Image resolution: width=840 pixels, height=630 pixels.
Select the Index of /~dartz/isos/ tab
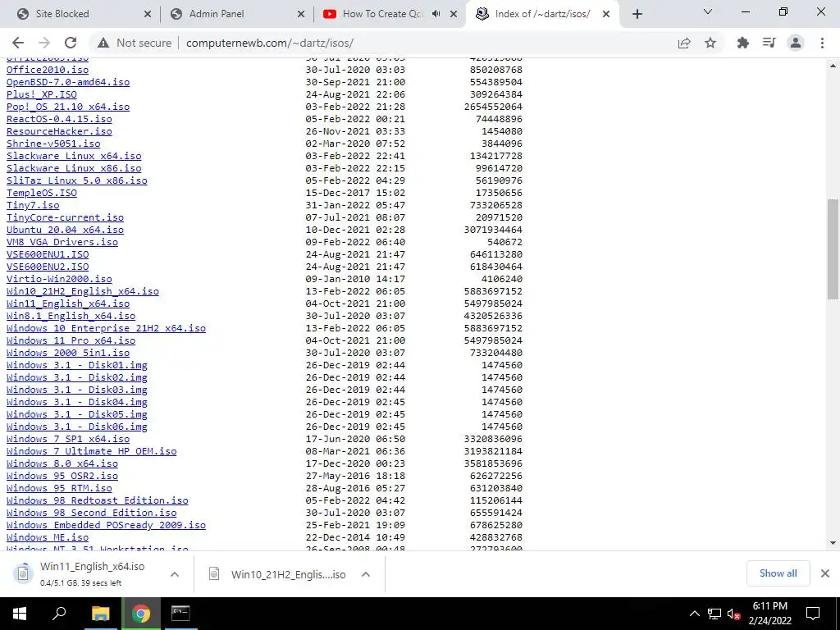tap(543, 14)
